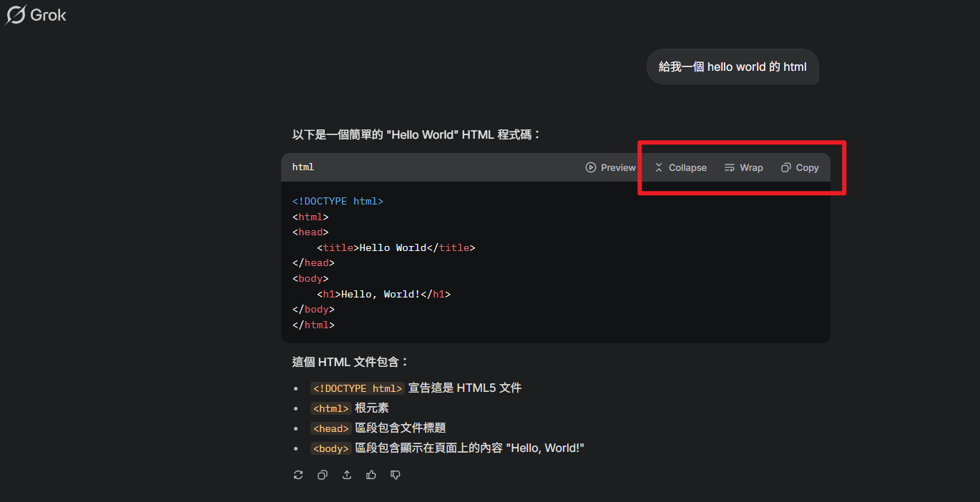Click the Grok logo in the header

pos(36,15)
